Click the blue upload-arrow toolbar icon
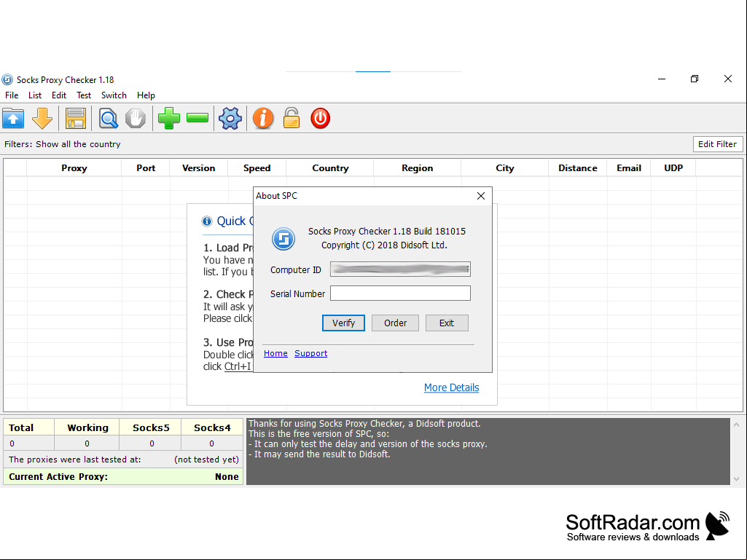 point(13,118)
